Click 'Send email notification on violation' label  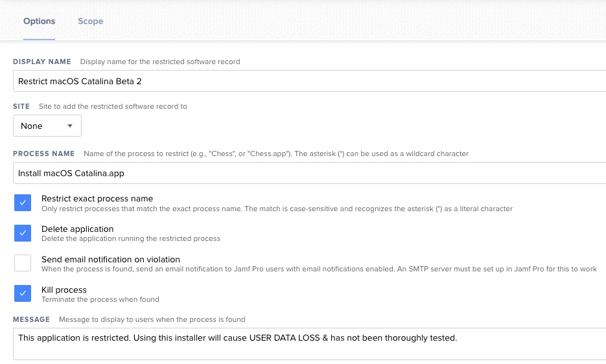tap(111, 259)
